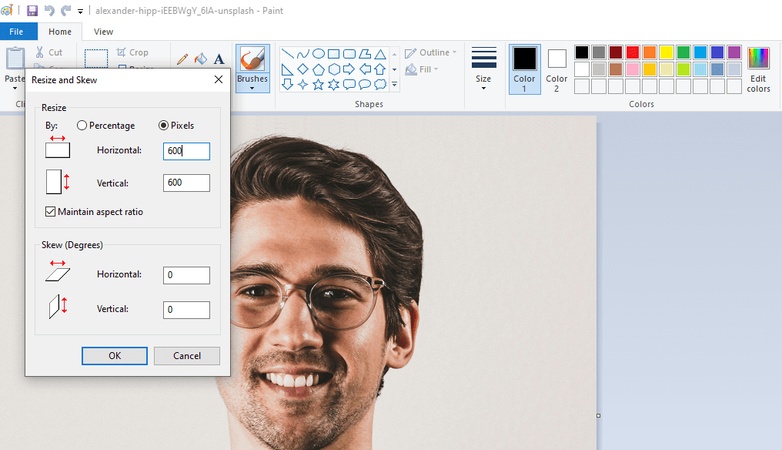Pick the Hexagon shape

click(334, 69)
